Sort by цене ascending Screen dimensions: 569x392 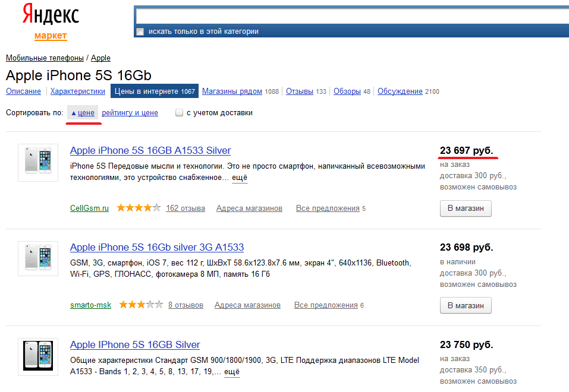pos(83,113)
